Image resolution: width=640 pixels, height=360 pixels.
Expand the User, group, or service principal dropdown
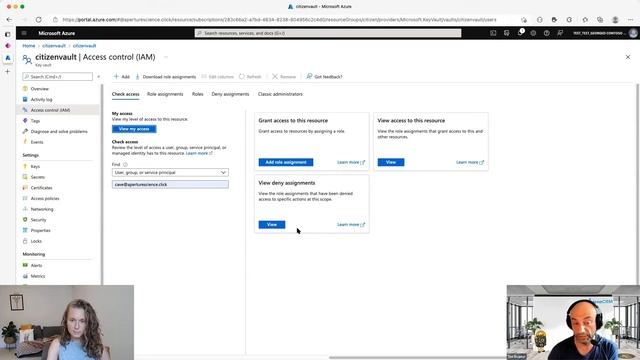tap(170, 173)
